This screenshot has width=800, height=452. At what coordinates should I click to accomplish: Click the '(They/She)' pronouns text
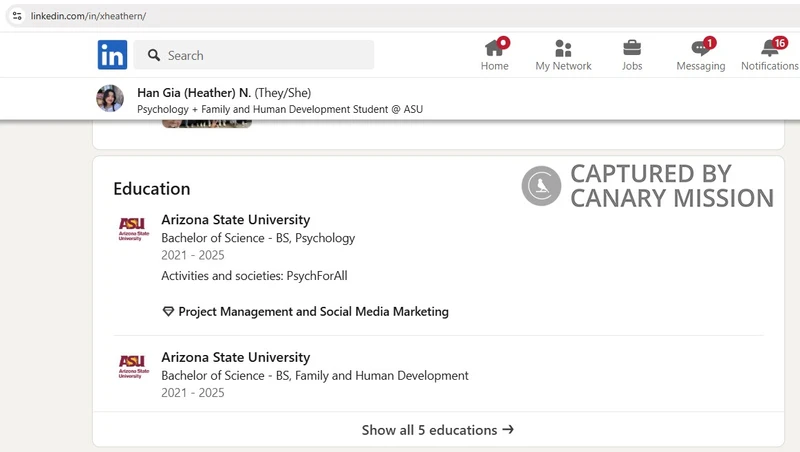pos(283,93)
